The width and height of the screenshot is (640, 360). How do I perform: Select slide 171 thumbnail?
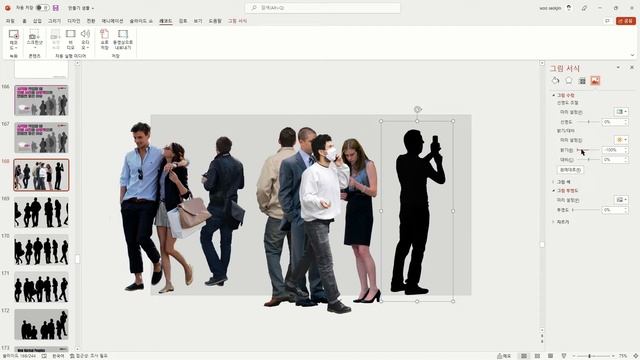(x=41, y=287)
